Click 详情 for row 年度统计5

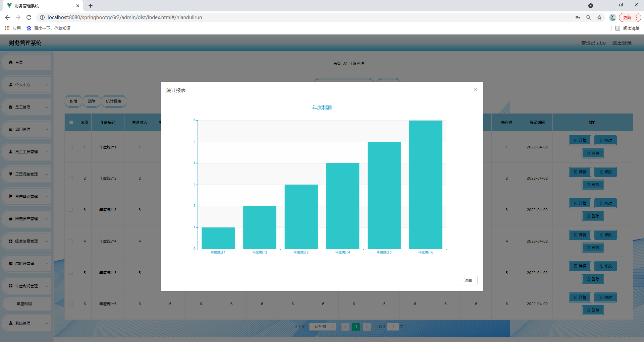[580, 266]
